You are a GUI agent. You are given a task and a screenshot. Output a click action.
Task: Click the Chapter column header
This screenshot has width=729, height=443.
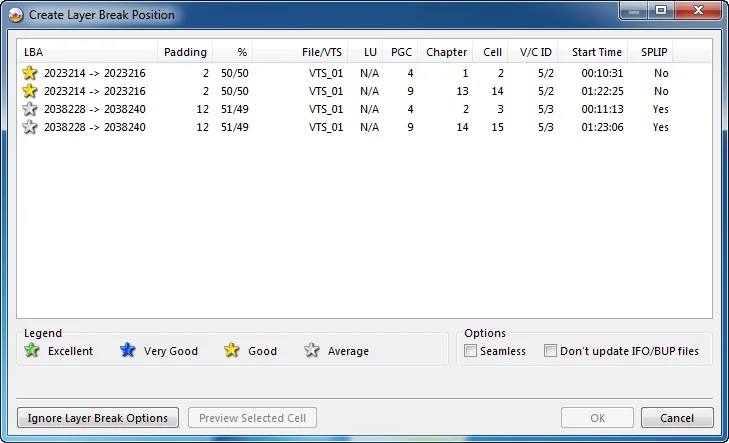coord(445,52)
